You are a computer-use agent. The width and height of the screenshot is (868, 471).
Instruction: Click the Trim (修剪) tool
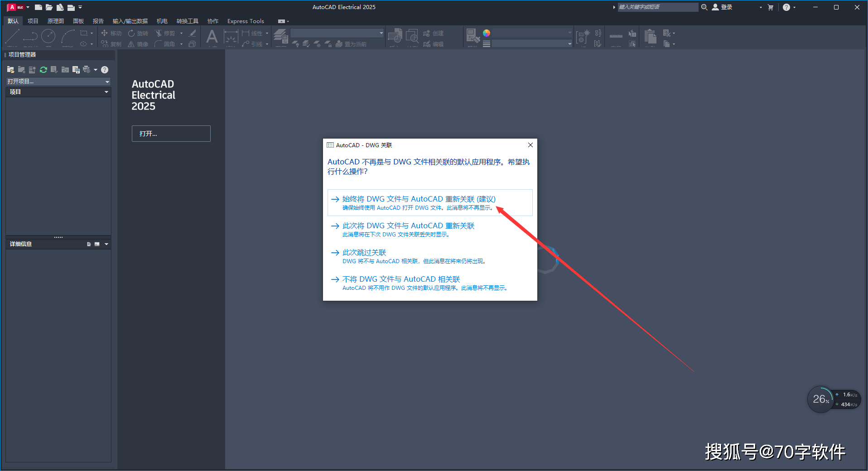[x=165, y=33]
